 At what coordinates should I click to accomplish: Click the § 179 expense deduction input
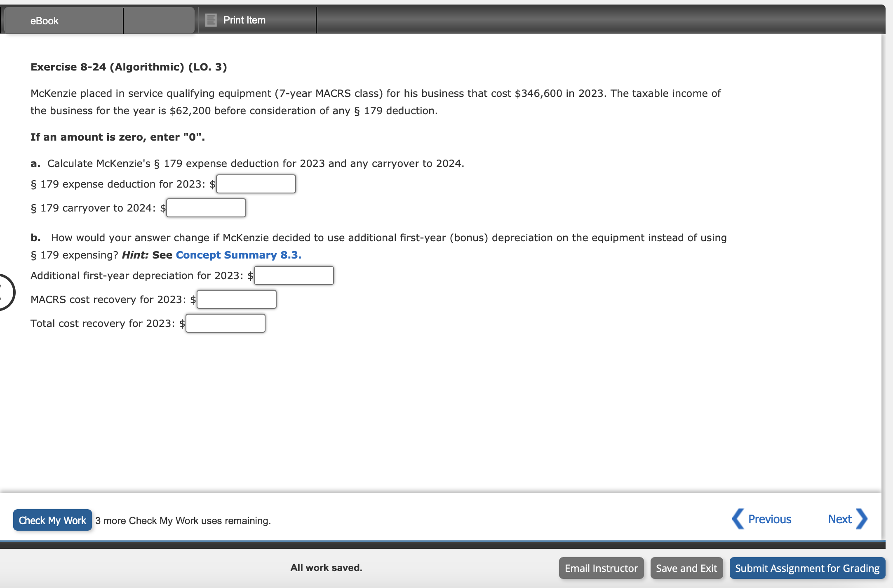pos(256,184)
